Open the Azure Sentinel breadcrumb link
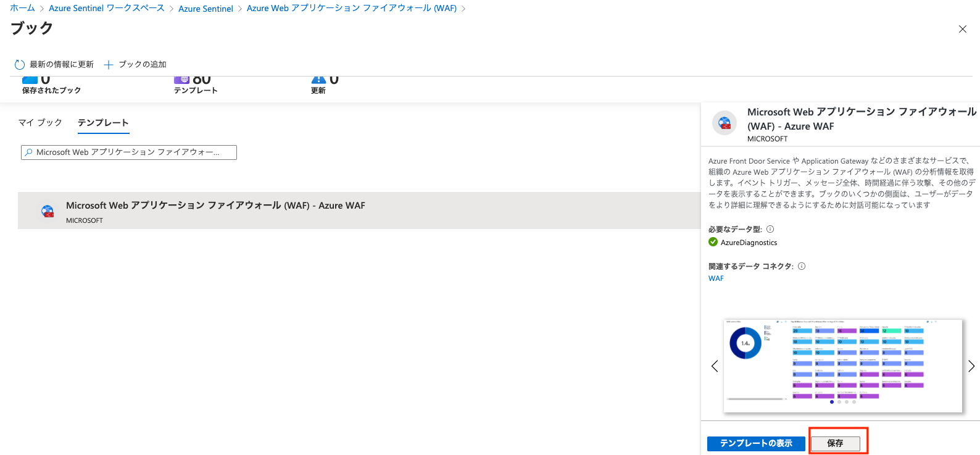The image size is (980, 455). pos(206,9)
